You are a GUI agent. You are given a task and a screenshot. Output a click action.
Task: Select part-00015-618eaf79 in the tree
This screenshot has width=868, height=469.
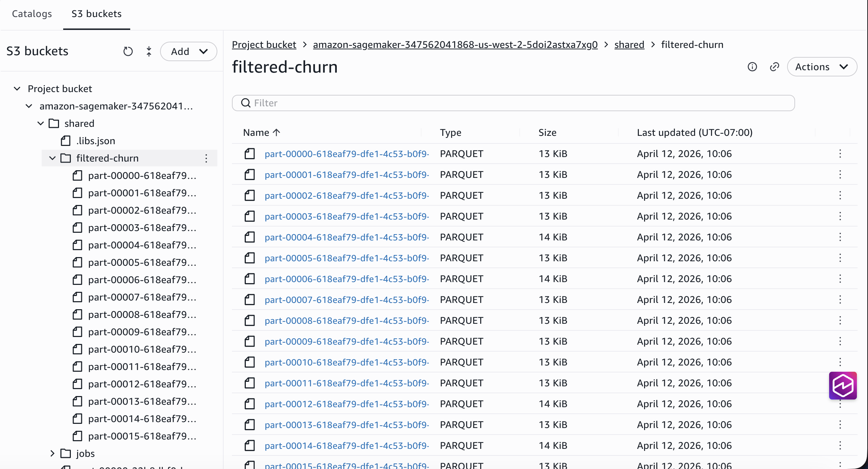[x=142, y=436]
